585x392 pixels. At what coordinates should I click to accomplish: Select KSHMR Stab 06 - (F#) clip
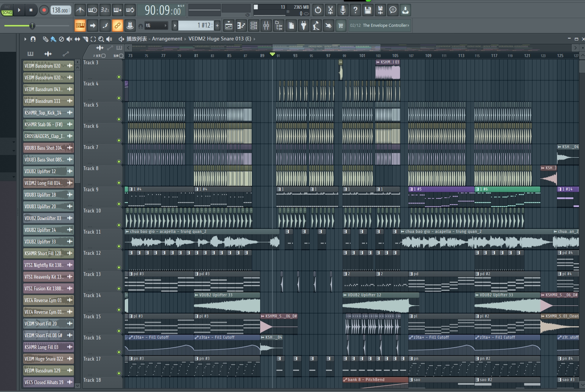[48, 124]
